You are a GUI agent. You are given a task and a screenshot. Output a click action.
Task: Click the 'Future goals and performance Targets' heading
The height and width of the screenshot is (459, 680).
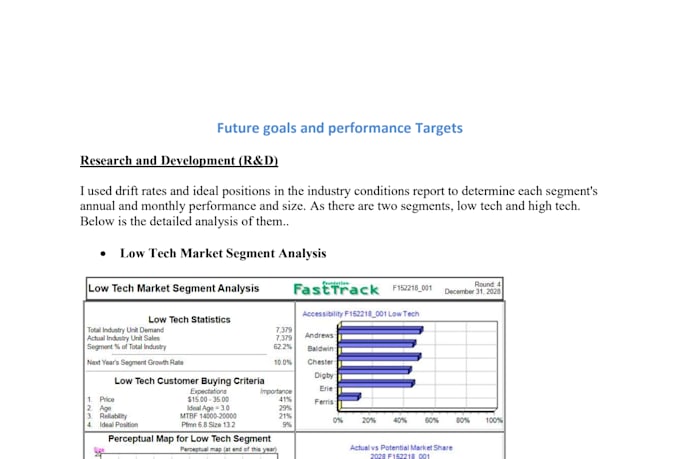click(340, 128)
